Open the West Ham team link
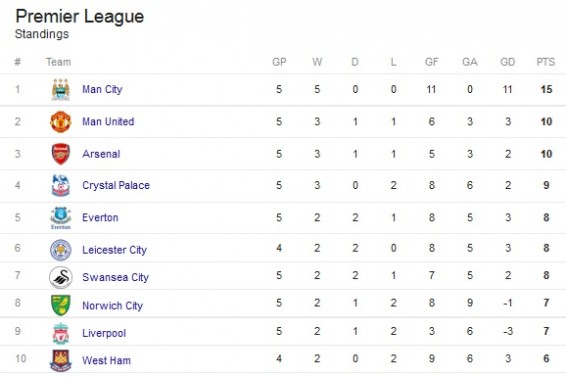 106,360
